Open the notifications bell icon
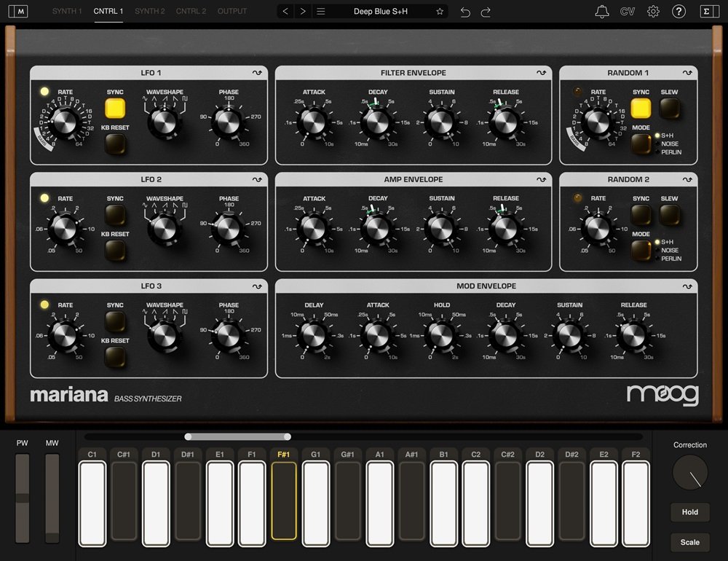The image size is (728, 561). 601,12
